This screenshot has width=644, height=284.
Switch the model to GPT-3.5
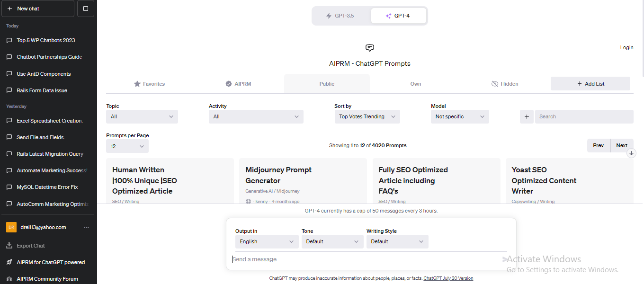click(x=341, y=16)
